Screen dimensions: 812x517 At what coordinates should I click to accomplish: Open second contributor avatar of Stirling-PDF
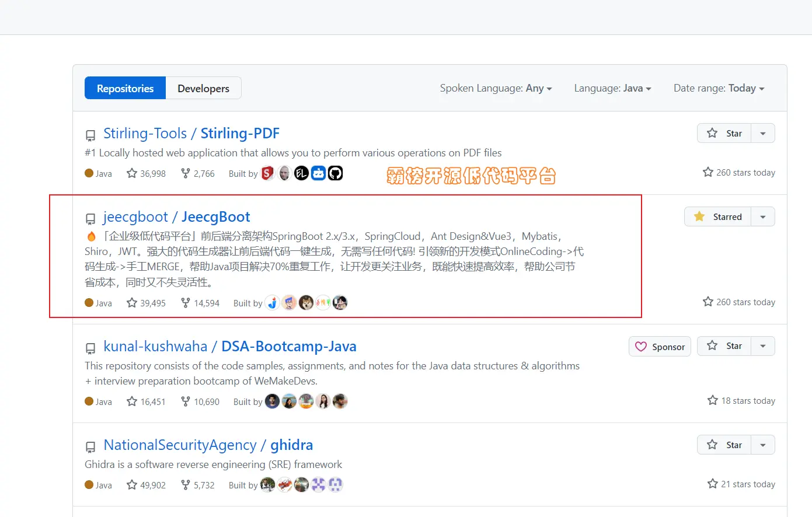[x=284, y=173]
